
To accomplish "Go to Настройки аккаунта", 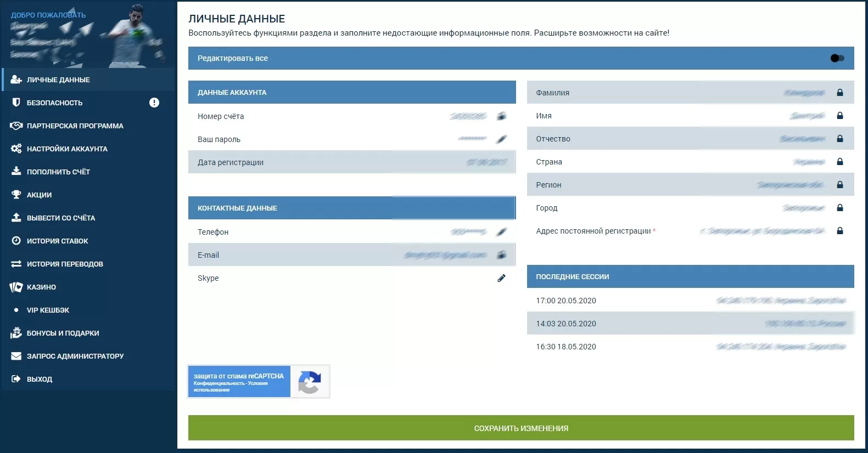I will (x=67, y=149).
